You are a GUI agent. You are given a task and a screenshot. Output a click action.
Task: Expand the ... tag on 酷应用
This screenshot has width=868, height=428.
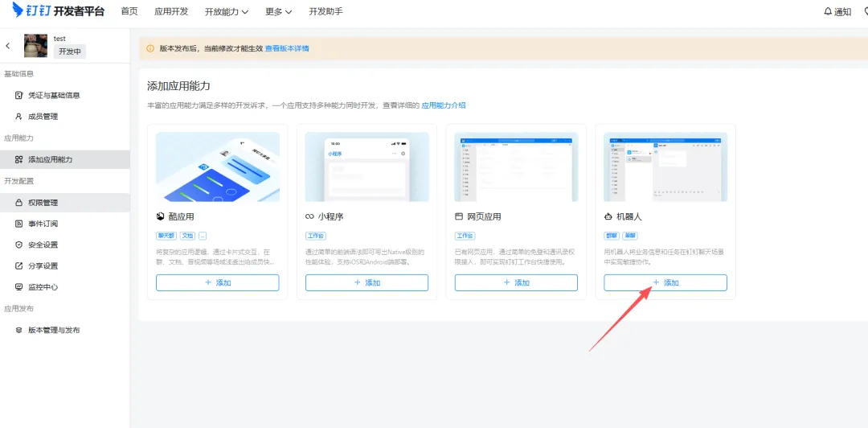pos(203,236)
